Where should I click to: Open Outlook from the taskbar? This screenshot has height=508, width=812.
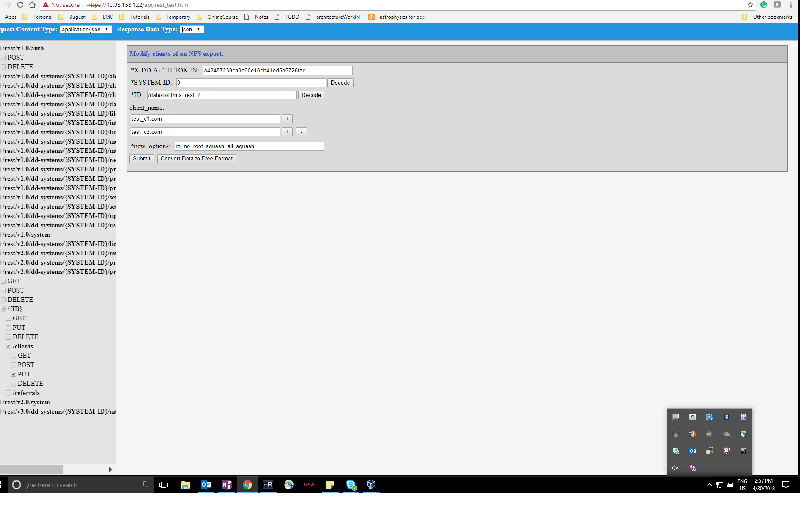tap(206, 485)
